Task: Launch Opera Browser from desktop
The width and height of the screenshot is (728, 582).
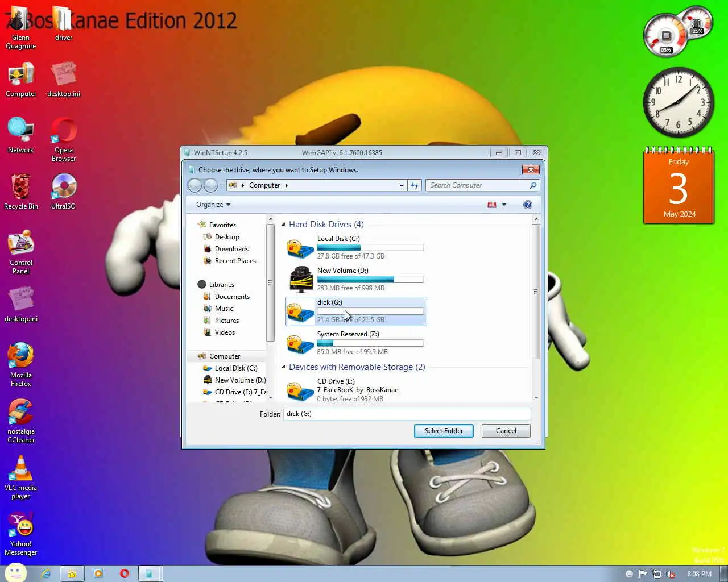Action: [64, 139]
